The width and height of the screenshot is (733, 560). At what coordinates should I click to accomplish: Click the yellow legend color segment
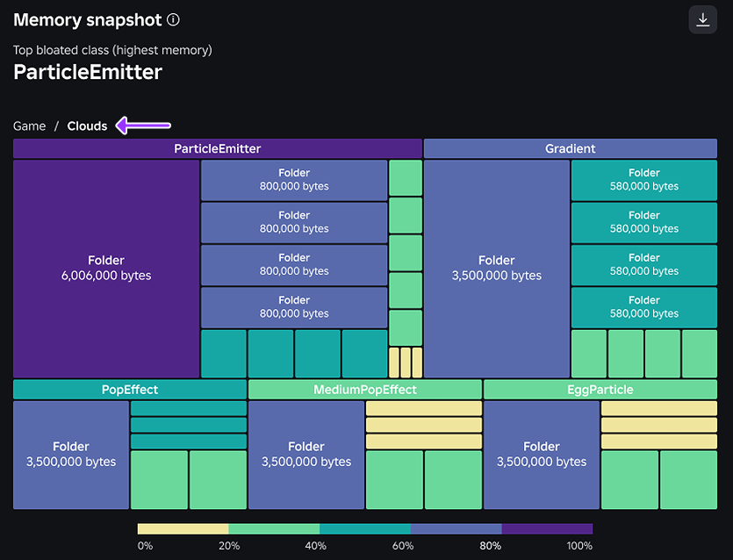183,528
